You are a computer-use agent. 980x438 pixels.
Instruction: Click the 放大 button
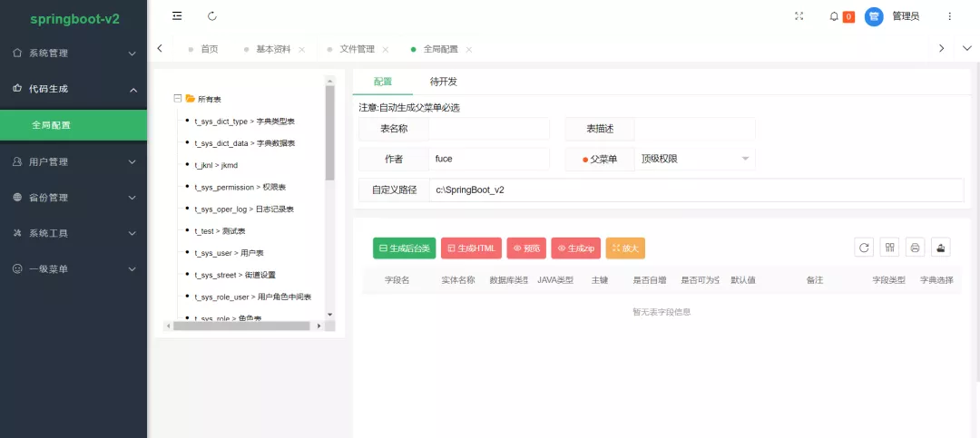pos(625,248)
